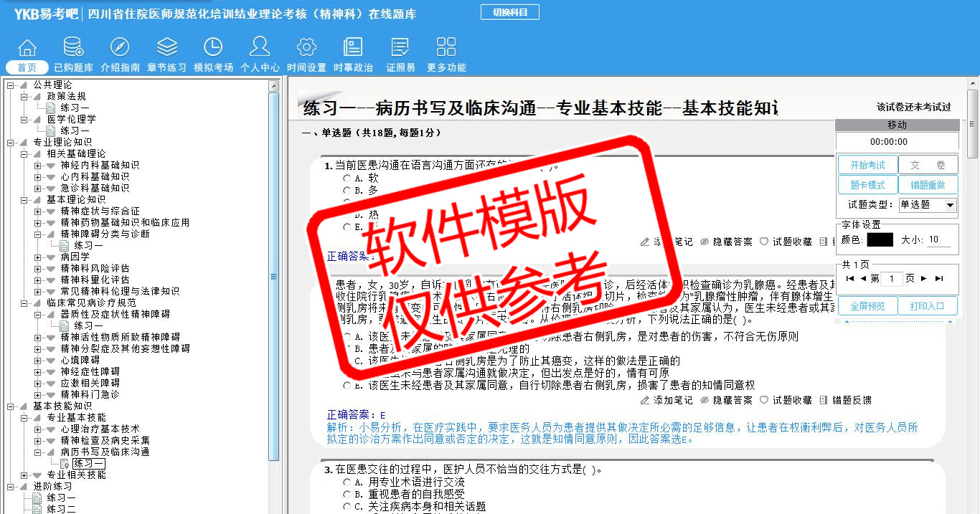Screen dimensions: 980x514
Task: Open the 时间设置 gear icon
Action: 306,47
